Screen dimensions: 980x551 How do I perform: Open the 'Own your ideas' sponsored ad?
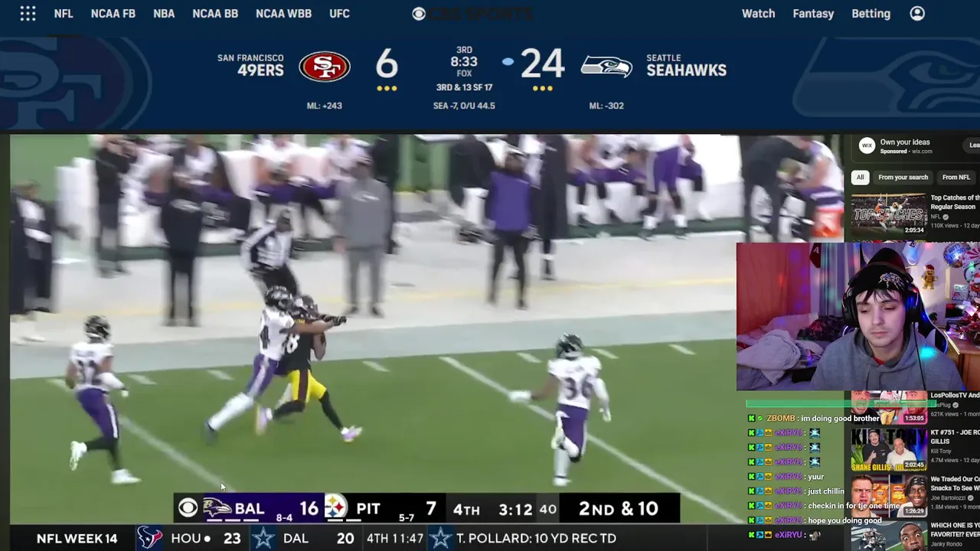pos(905,142)
